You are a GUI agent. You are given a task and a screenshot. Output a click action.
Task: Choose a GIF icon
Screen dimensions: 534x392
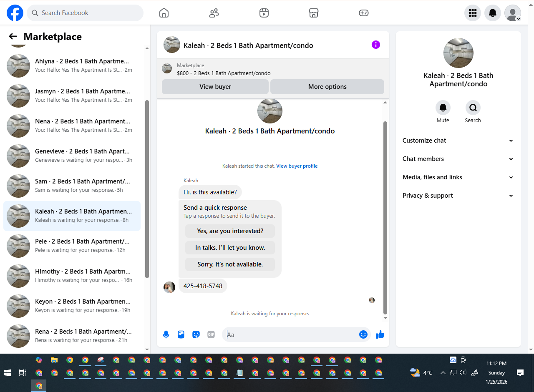point(211,334)
